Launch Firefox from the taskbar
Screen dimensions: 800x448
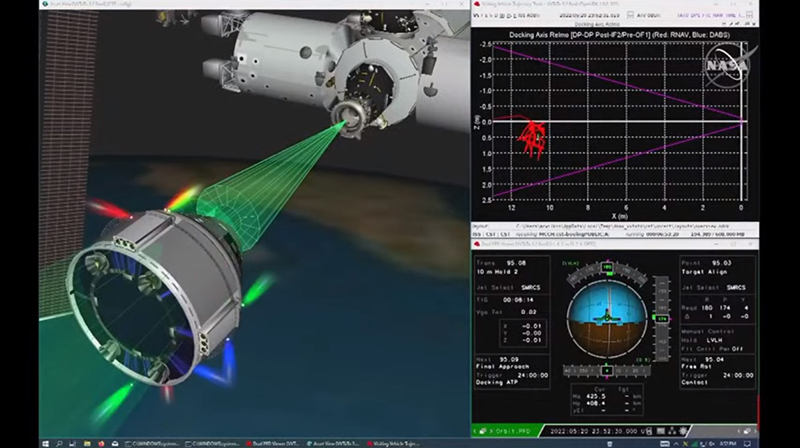tap(101, 444)
